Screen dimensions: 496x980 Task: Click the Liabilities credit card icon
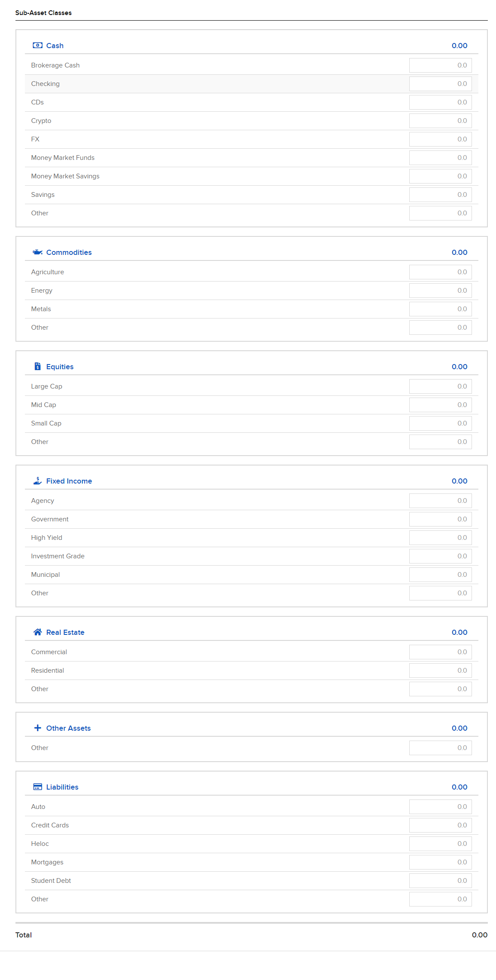click(37, 787)
